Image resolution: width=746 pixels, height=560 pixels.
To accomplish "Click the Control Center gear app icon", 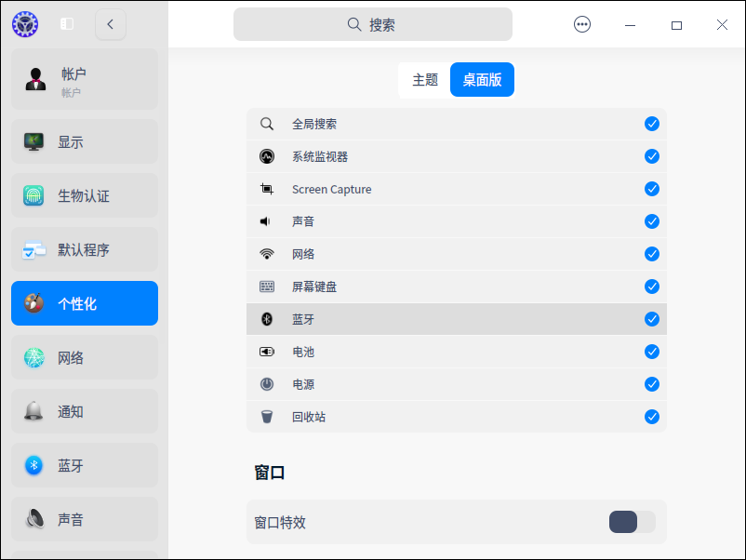I will click(25, 24).
